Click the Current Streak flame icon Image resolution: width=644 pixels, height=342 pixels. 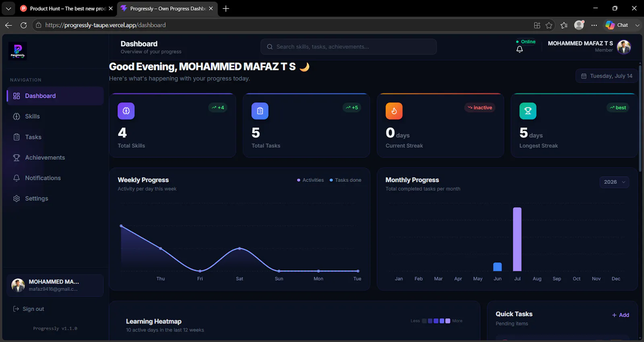tap(394, 111)
